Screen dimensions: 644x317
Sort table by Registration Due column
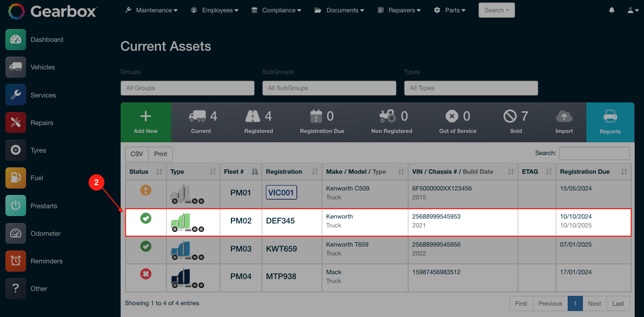pyautogui.click(x=593, y=172)
